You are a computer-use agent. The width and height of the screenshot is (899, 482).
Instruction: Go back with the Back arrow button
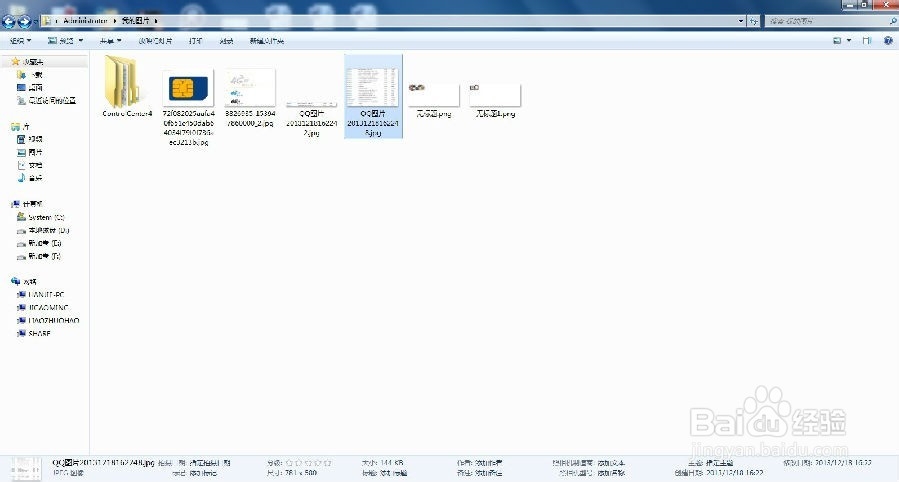tap(9, 22)
